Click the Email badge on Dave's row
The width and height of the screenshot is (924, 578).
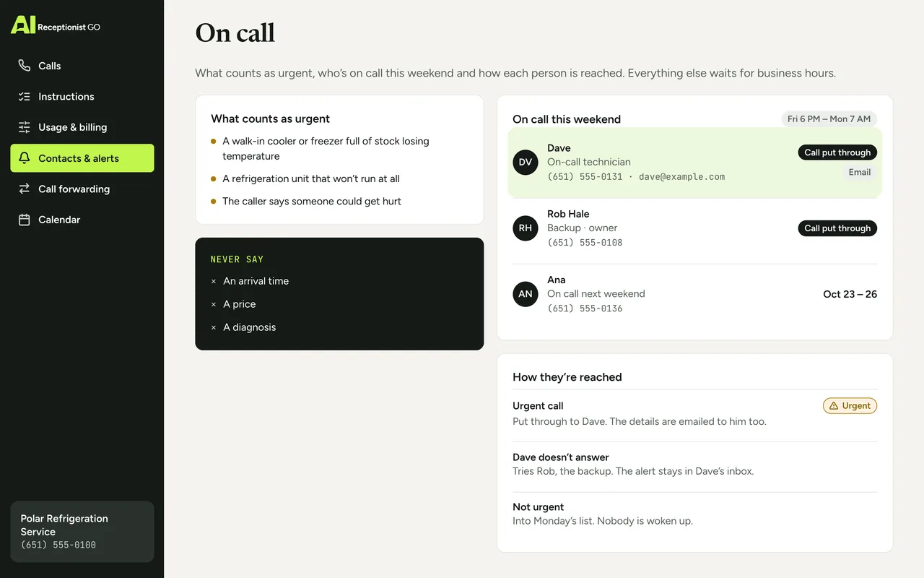860,172
